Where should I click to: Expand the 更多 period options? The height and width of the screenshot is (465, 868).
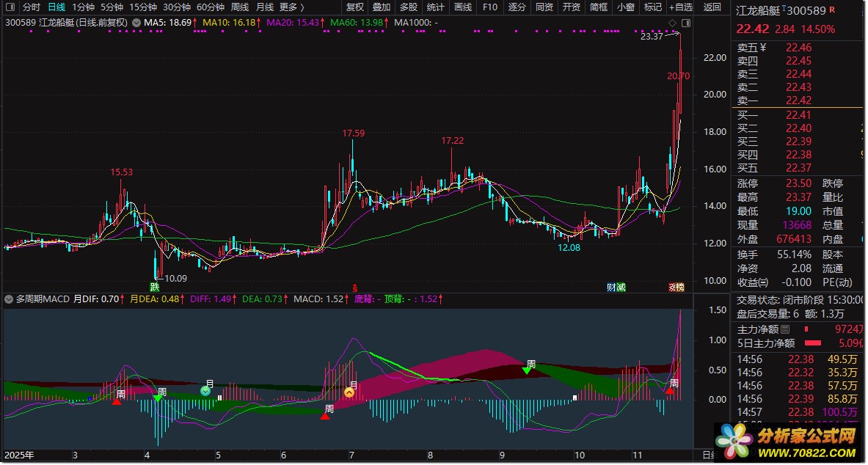pos(291,7)
